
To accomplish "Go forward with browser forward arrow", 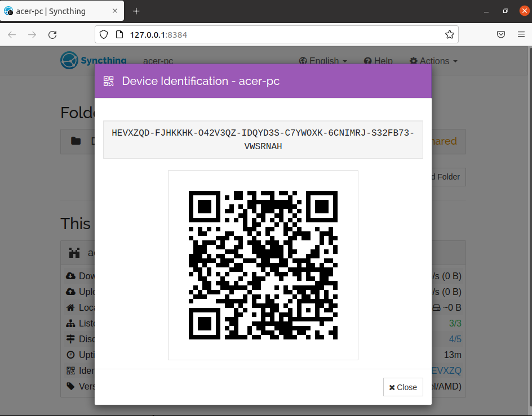I will 32,34.
